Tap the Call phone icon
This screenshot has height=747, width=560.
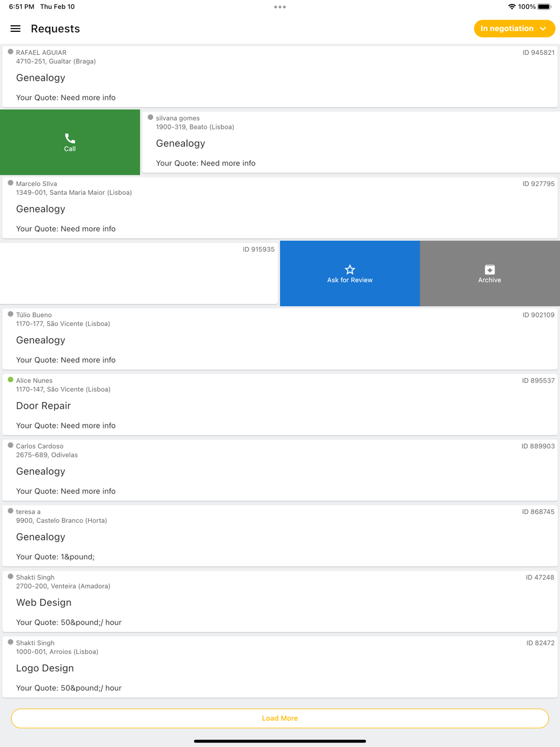click(x=70, y=138)
